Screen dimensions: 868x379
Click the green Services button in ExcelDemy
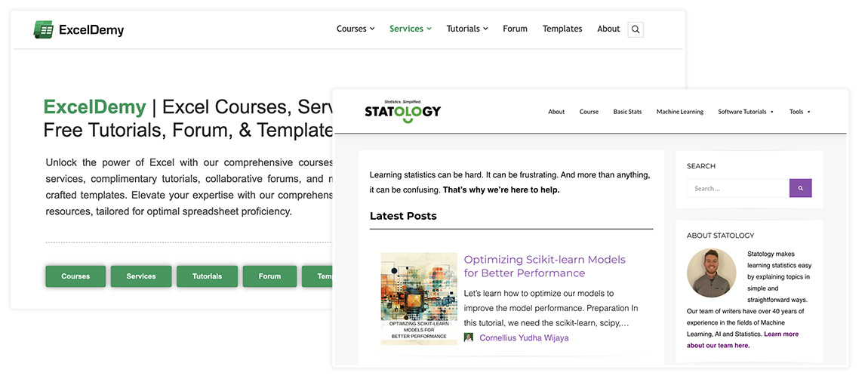point(141,276)
